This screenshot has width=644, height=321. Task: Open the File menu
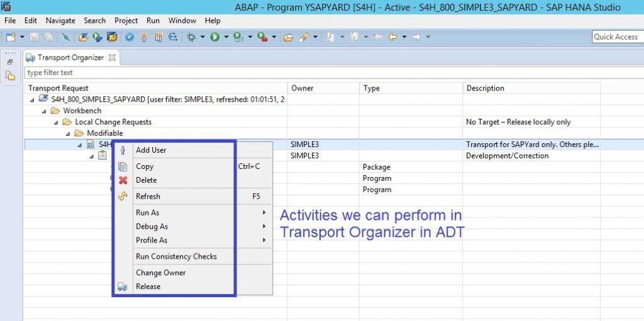[x=10, y=21]
